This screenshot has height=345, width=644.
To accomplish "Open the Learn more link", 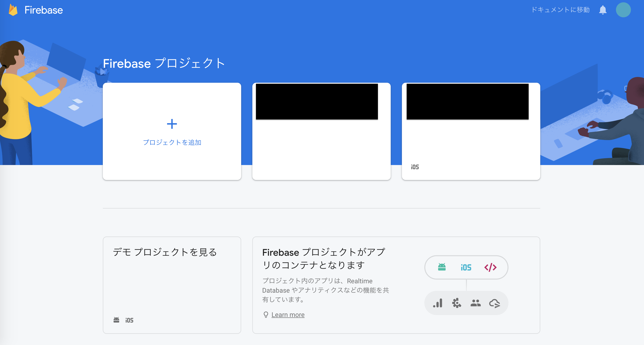I will pos(288,315).
